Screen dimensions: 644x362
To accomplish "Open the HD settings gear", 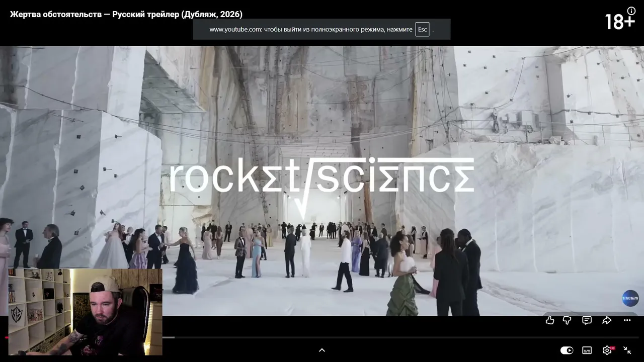I will click(x=608, y=350).
